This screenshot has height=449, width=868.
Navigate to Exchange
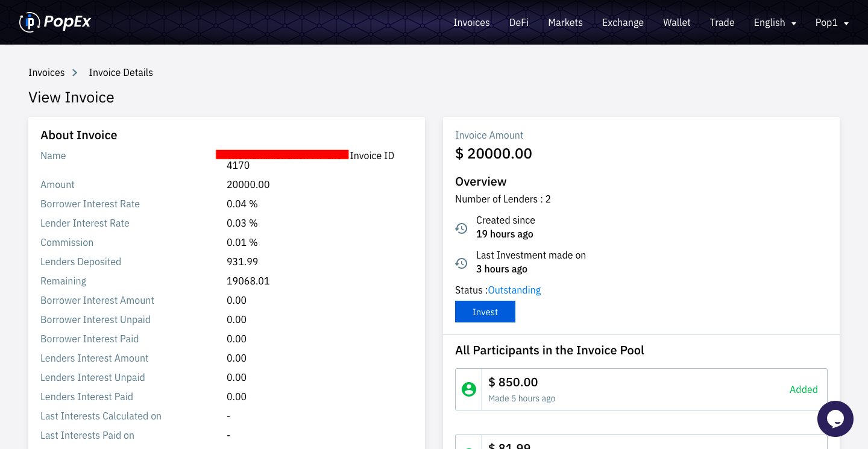click(x=623, y=22)
